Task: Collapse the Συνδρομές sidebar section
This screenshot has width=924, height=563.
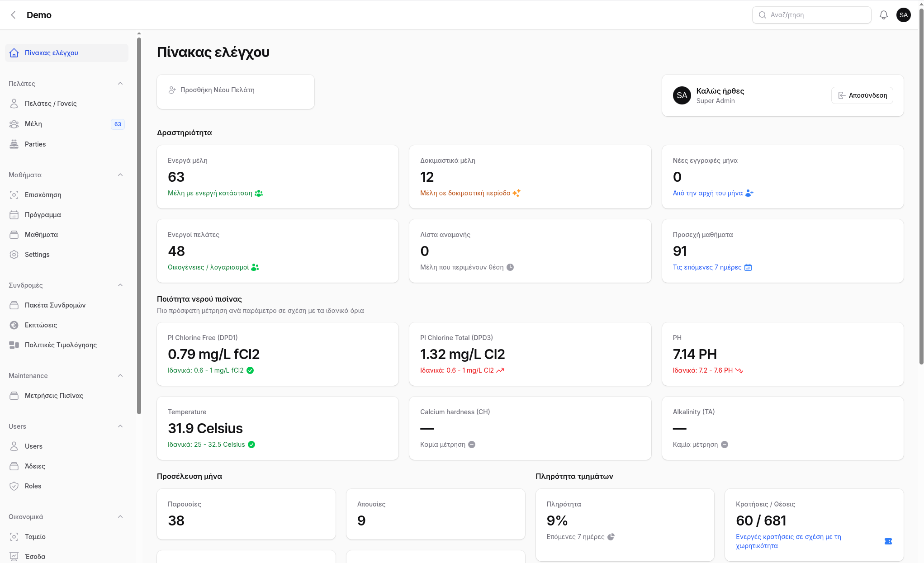Action: click(x=120, y=285)
